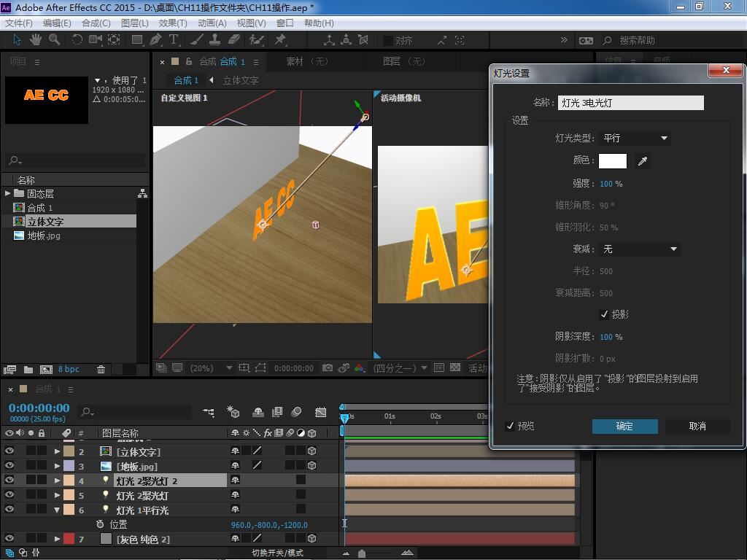Toggle the 预览 preview checkbox
The image size is (747, 560).
(510, 426)
